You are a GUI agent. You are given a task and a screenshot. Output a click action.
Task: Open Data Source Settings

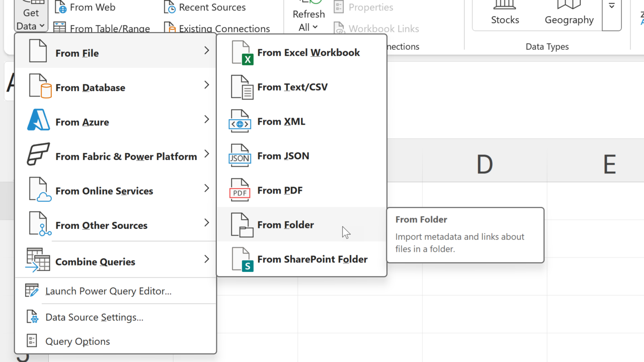tap(94, 317)
